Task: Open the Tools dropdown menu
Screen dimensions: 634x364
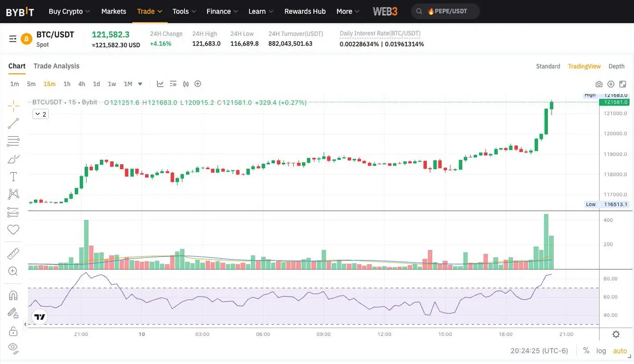Action: (x=184, y=11)
